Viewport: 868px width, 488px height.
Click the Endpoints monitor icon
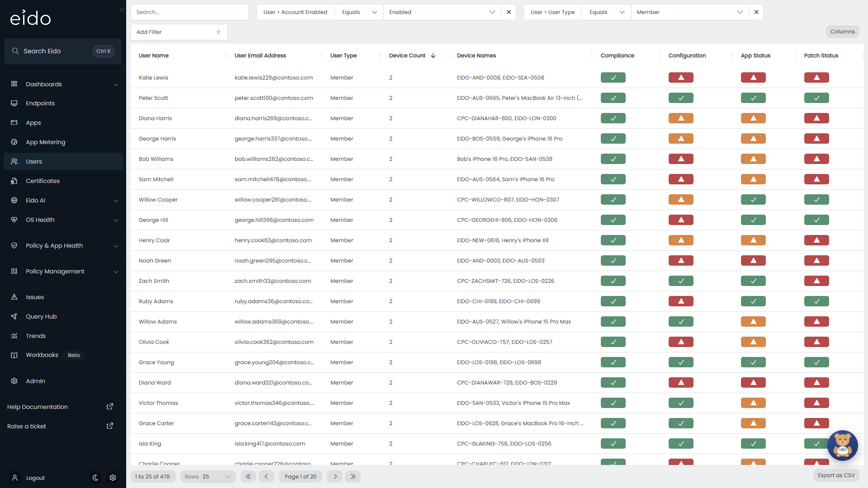[x=14, y=103]
